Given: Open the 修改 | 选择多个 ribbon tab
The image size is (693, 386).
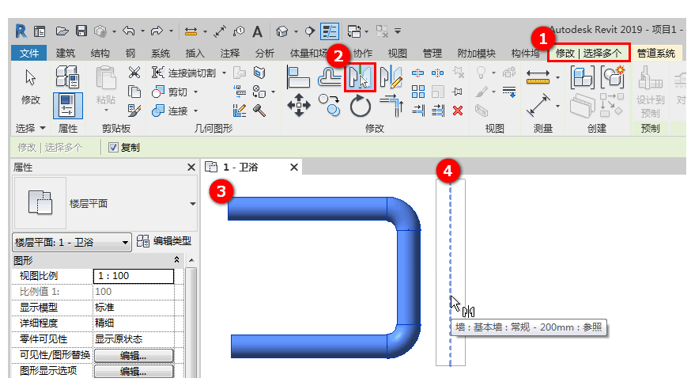Looking at the screenshot, I should [588, 54].
